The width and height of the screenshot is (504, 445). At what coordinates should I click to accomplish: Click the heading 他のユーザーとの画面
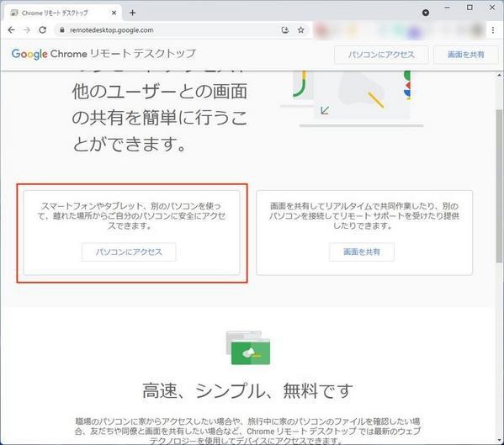tap(159, 92)
